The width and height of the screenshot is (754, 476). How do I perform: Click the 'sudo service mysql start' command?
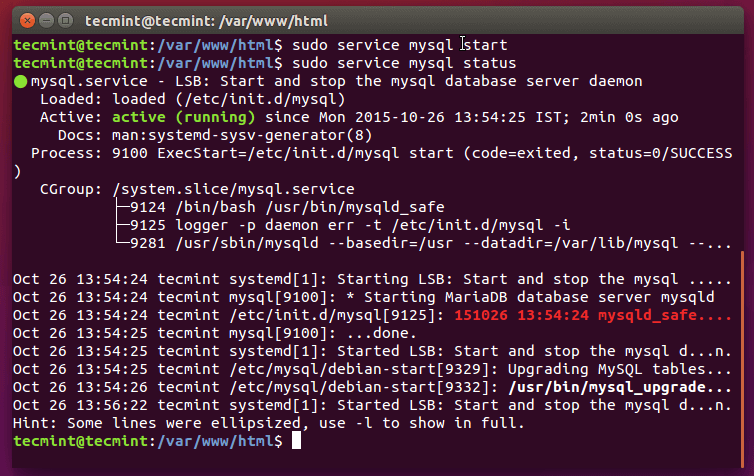[401, 45]
